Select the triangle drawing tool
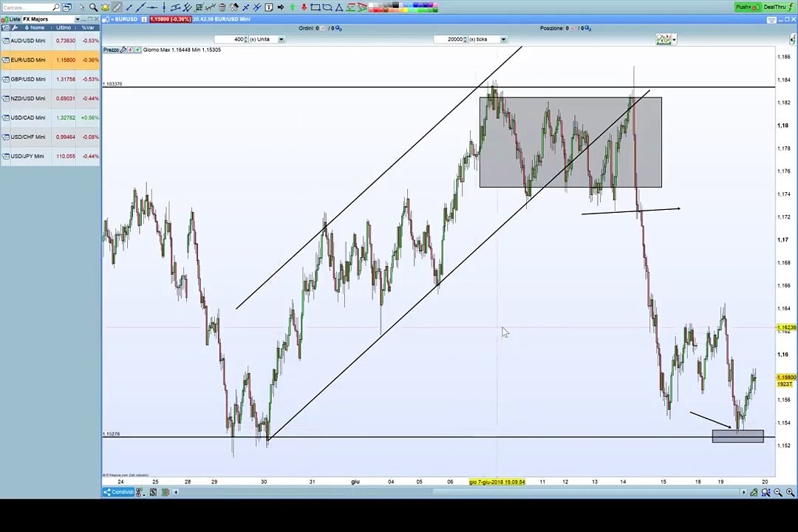Image resolution: width=798 pixels, height=532 pixels. pyautogui.click(x=339, y=7)
